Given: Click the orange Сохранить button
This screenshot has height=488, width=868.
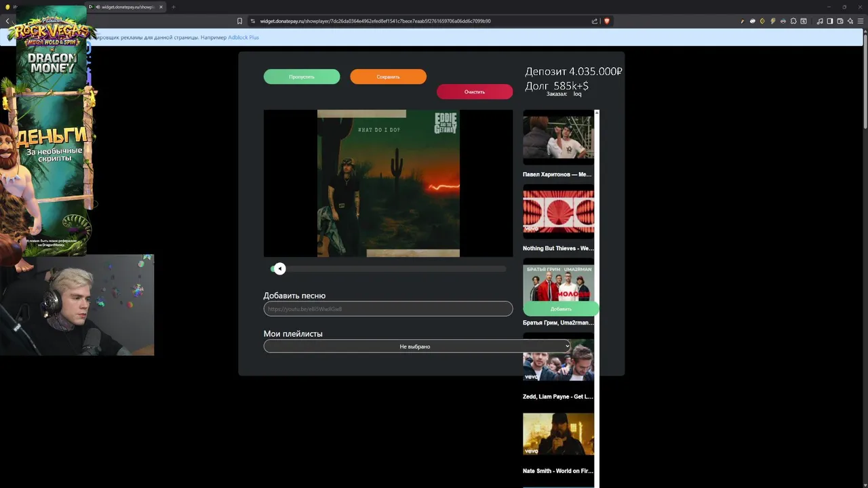Looking at the screenshot, I should (x=388, y=77).
